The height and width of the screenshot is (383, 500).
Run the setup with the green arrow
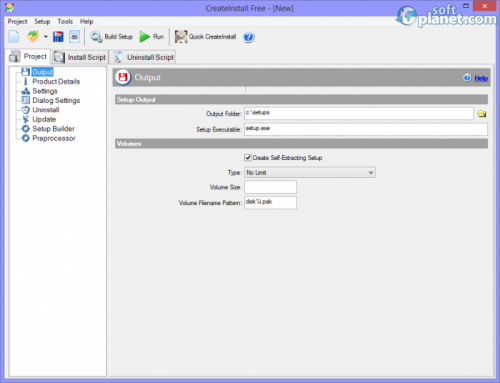click(152, 37)
